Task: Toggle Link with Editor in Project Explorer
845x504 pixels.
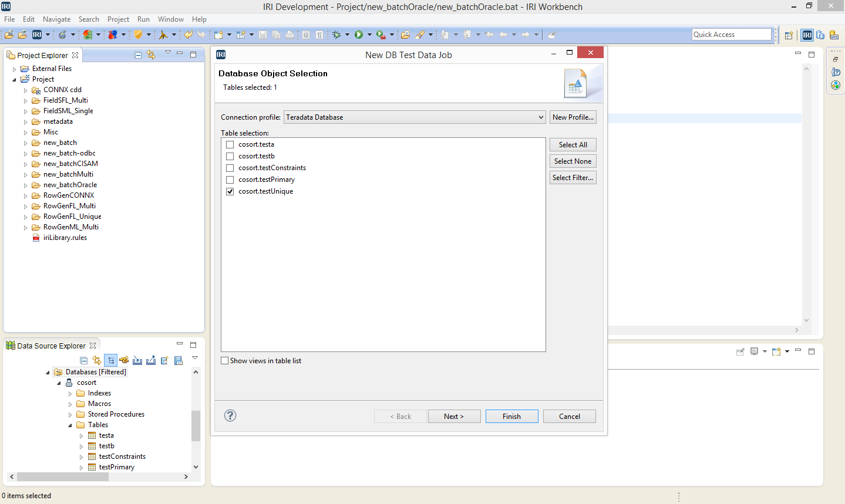Action: point(151,55)
